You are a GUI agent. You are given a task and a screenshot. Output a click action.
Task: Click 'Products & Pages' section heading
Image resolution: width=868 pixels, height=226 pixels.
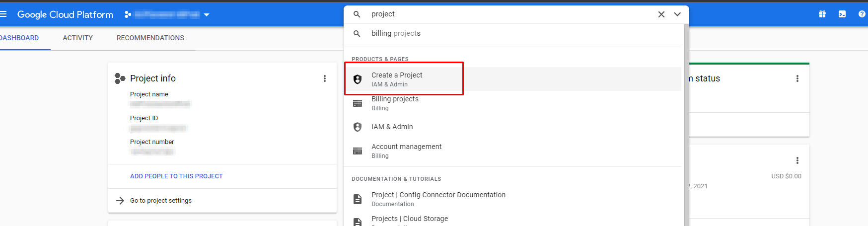tap(380, 59)
